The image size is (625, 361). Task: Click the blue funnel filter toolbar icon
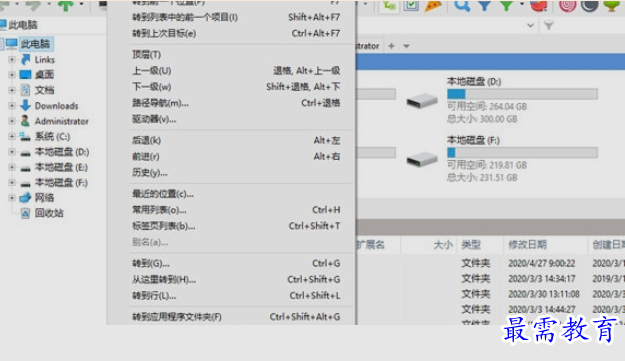tap(484, 5)
